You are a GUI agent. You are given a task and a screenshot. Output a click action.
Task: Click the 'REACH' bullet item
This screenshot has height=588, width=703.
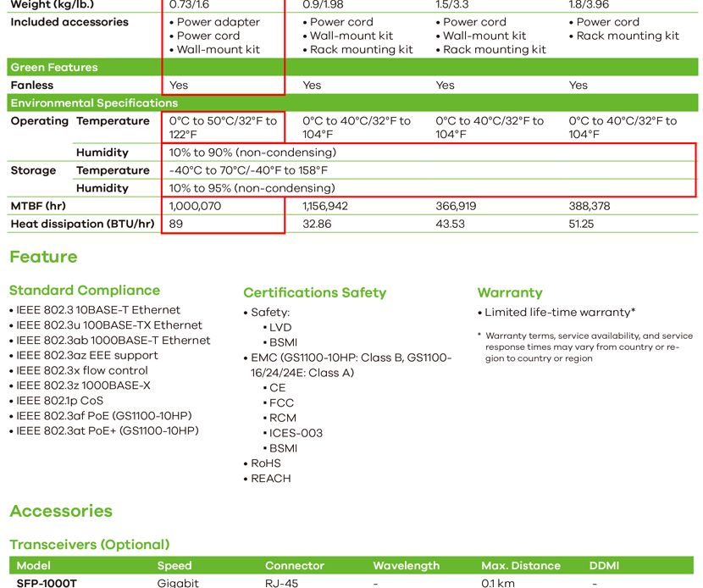click(271, 479)
